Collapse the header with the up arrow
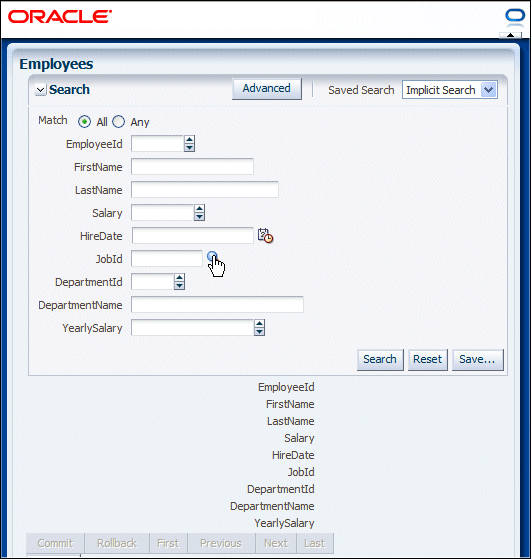Screen dimensions: 531x559 click(x=510, y=35)
